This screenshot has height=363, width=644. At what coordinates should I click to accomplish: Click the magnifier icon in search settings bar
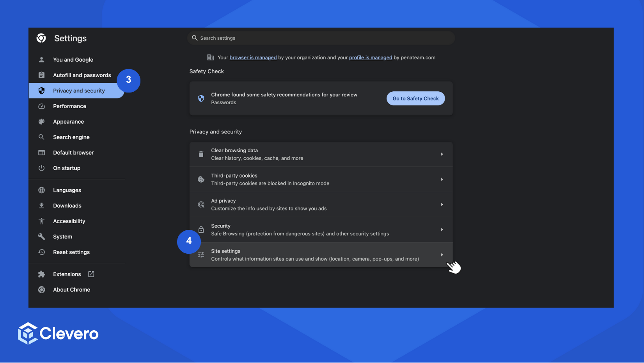click(195, 38)
